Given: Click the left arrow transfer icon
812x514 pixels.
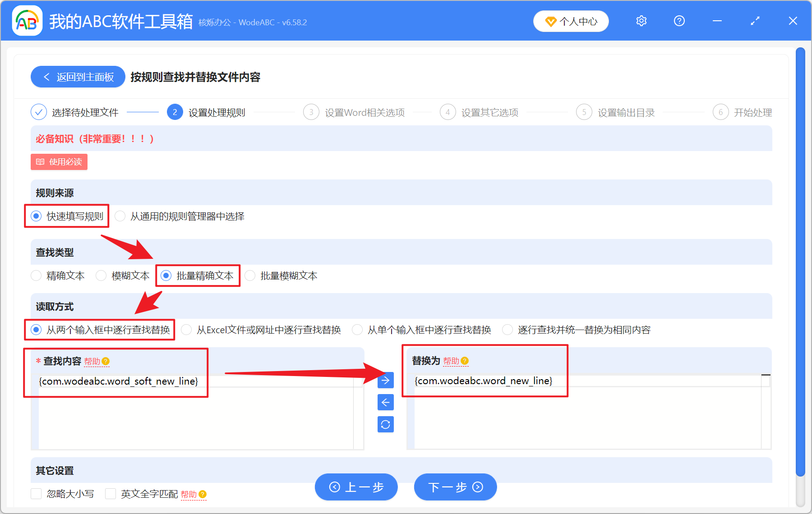Looking at the screenshot, I should [385, 402].
